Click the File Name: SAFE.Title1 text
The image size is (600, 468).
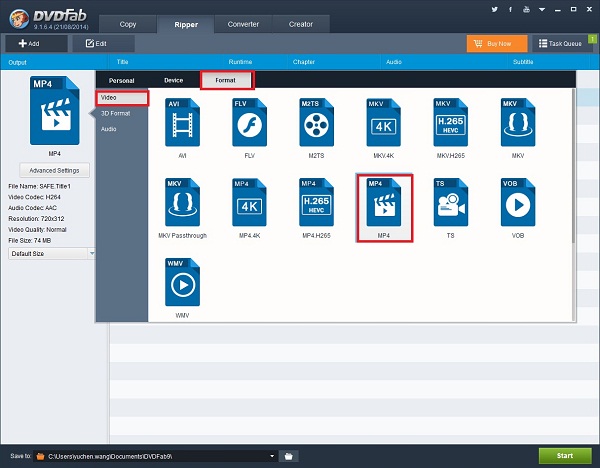(39, 186)
